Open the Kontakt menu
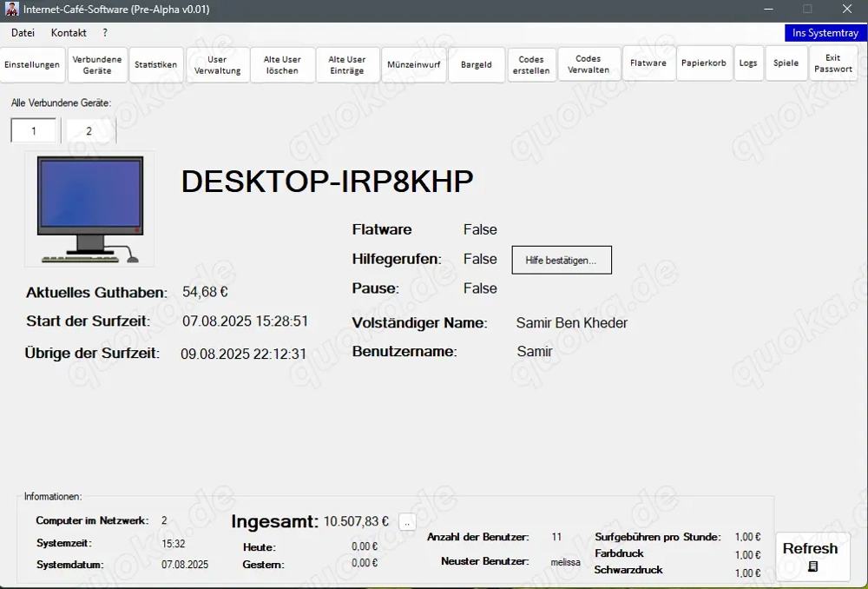This screenshot has width=868, height=589. [68, 32]
